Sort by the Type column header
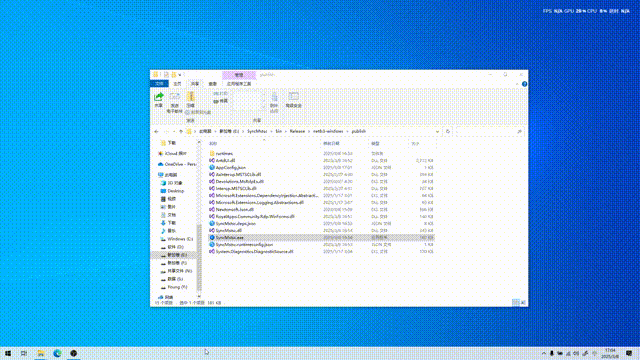The width and height of the screenshot is (640, 360). coord(388,144)
